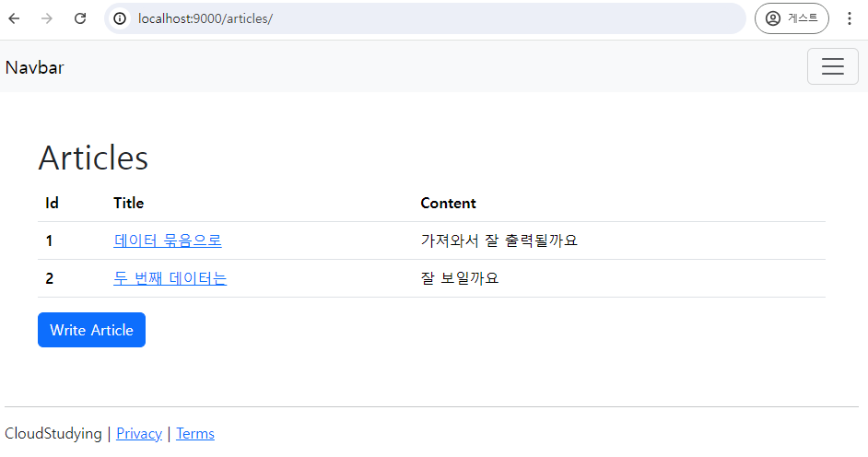
Task: Open the guest profile button
Action: [x=792, y=18]
